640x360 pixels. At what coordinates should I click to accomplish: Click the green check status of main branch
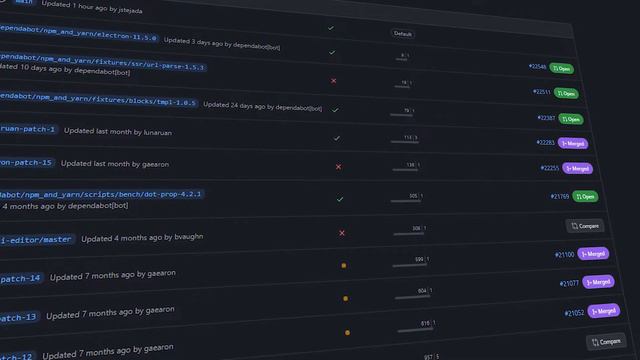coord(331,28)
